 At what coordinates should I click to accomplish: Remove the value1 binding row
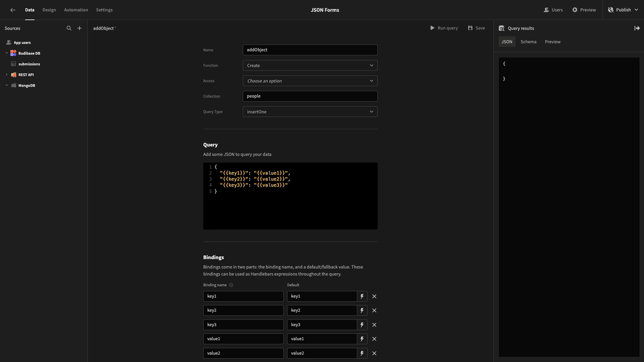(374, 339)
